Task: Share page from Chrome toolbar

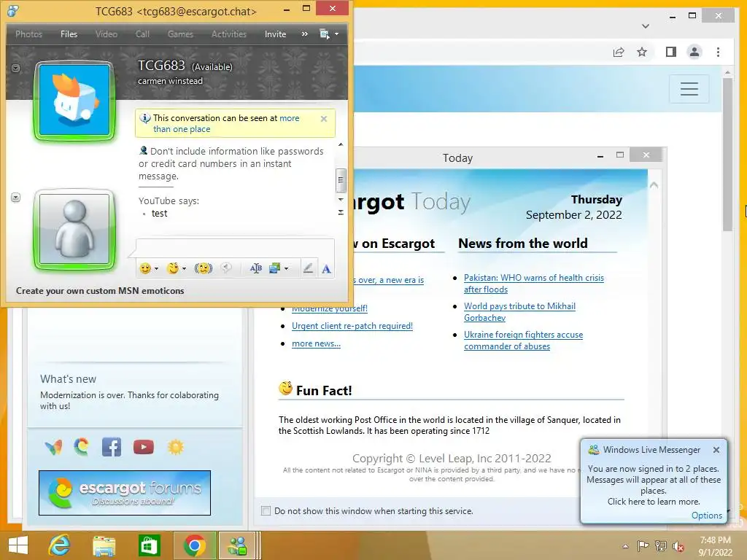Action: [x=619, y=52]
